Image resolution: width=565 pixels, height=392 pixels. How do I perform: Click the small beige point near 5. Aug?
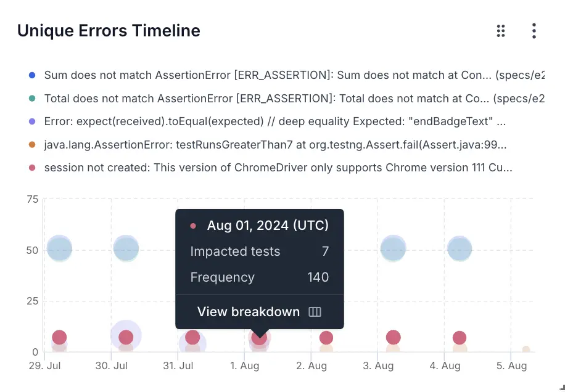pyautogui.click(x=526, y=350)
